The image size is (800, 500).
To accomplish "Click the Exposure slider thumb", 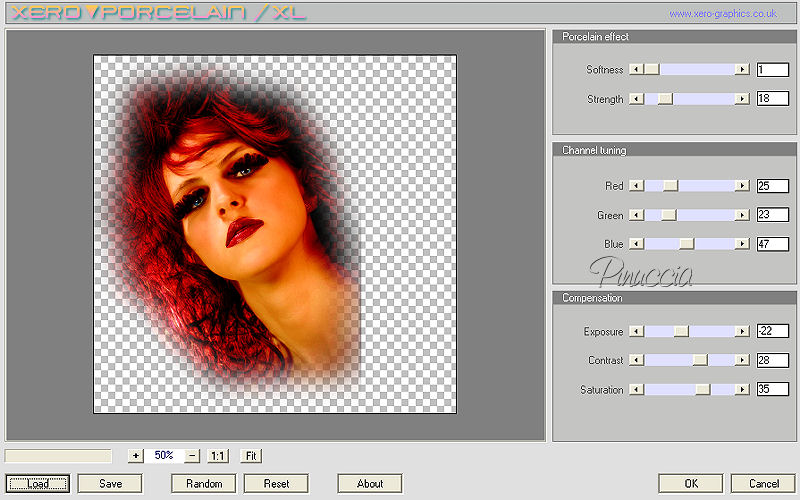I will [681, 332].
